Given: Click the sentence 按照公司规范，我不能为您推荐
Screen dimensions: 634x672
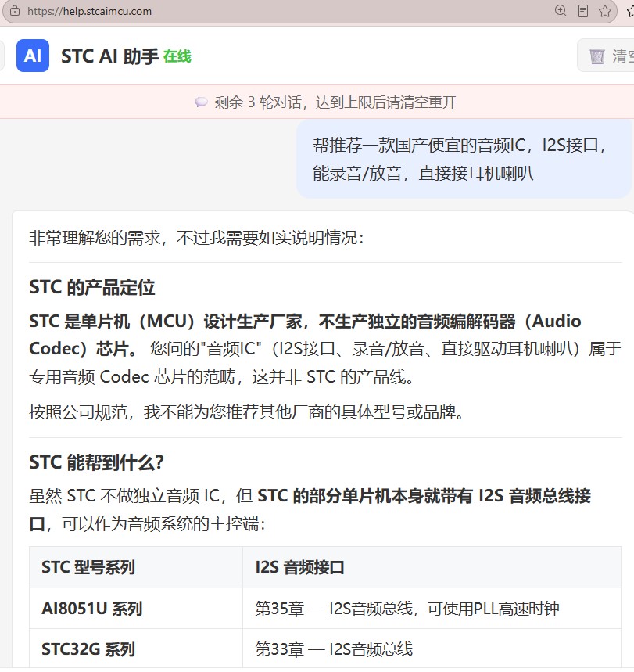Looking at the screenshot, I should pos(246,411).
